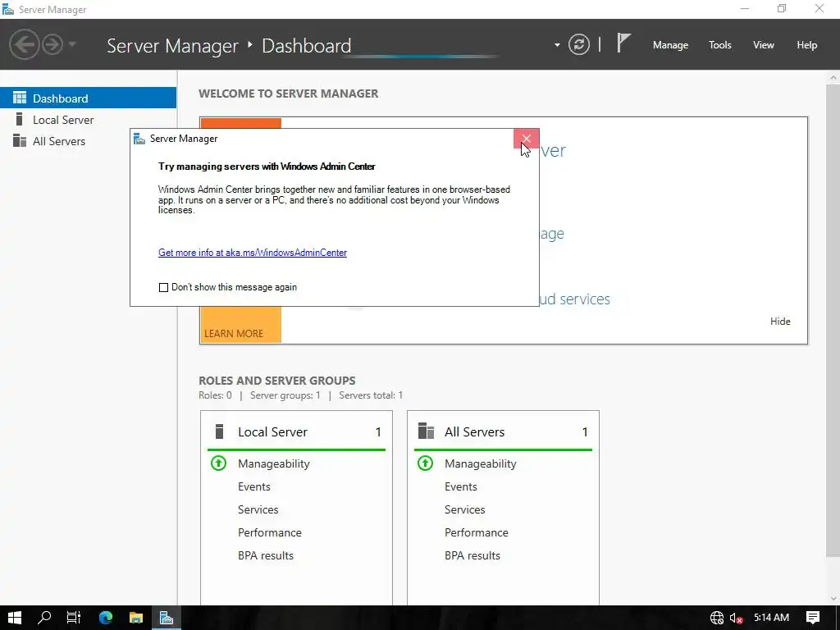Open taskbar Search
Viewport: 840px width, 630px height.
(44, 618)
